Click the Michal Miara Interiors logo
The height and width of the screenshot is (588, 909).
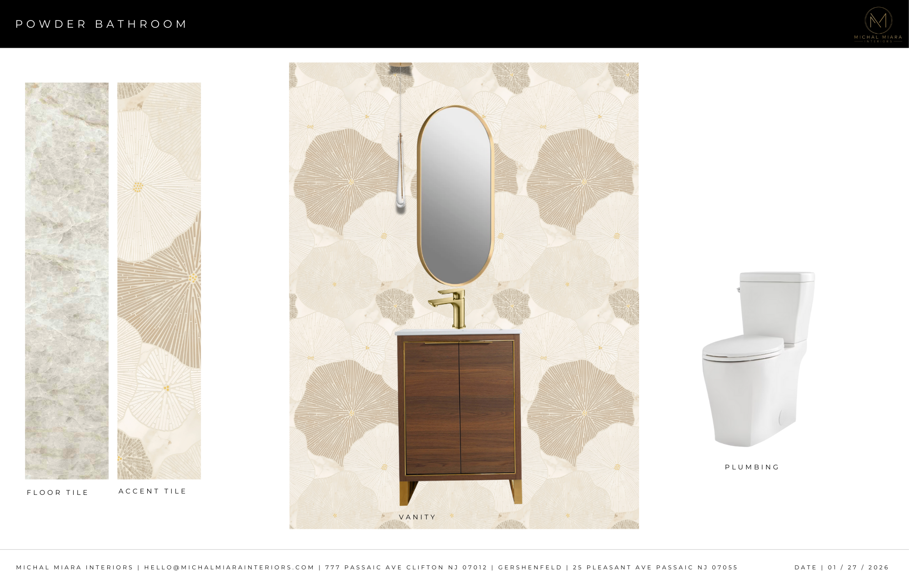(878, 25)
